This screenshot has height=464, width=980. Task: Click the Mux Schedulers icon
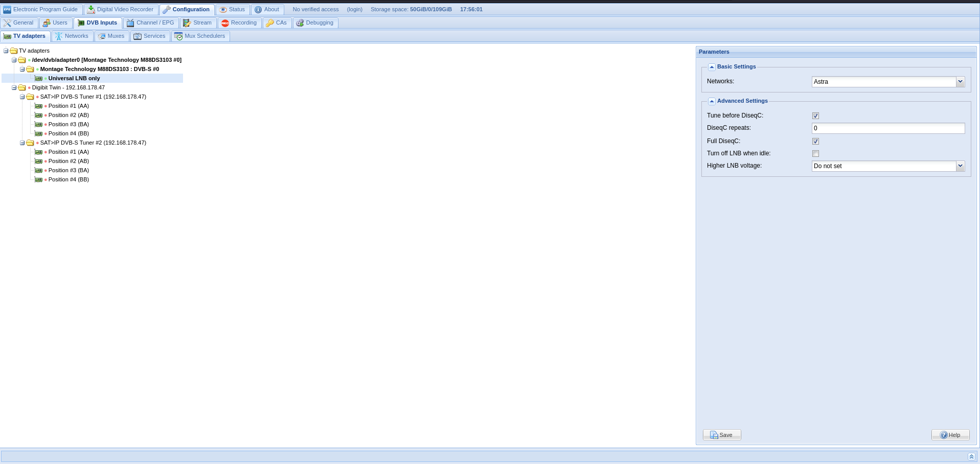178,36
